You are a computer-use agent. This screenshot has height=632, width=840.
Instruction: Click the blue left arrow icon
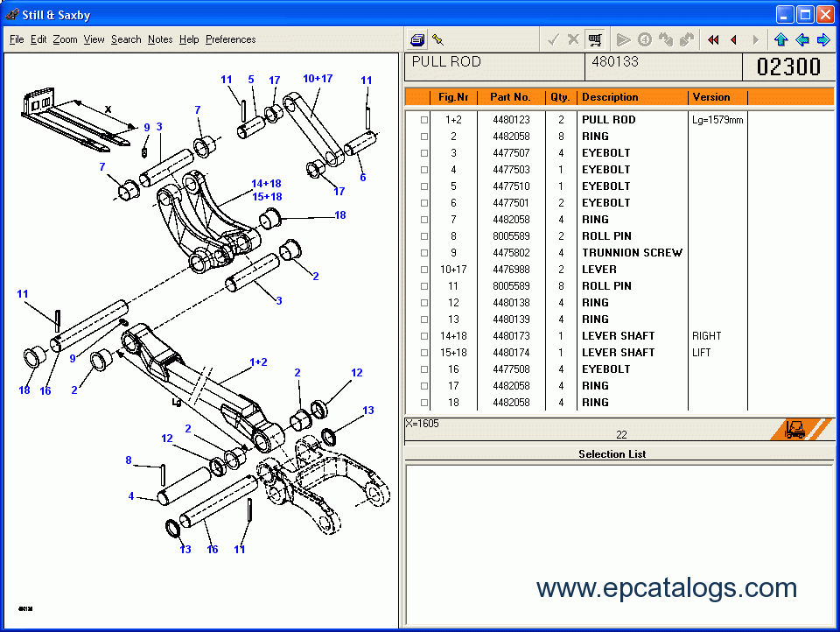[x=802, y=39]
